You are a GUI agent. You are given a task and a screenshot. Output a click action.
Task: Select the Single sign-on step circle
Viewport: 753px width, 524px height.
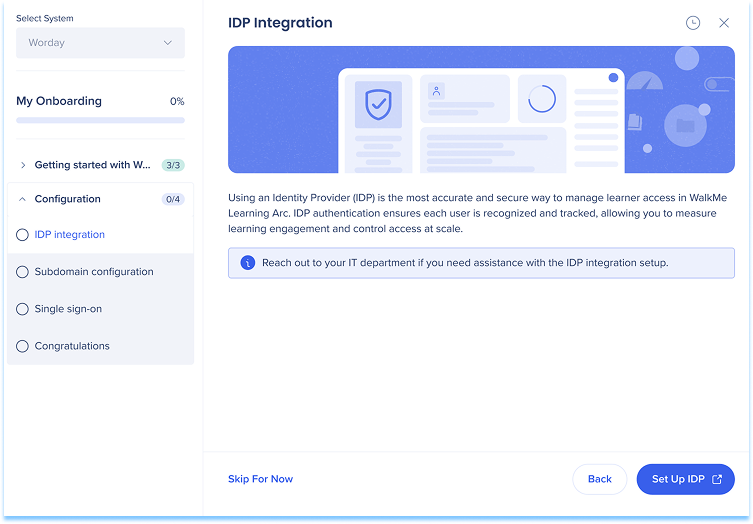tap(23, 309)
